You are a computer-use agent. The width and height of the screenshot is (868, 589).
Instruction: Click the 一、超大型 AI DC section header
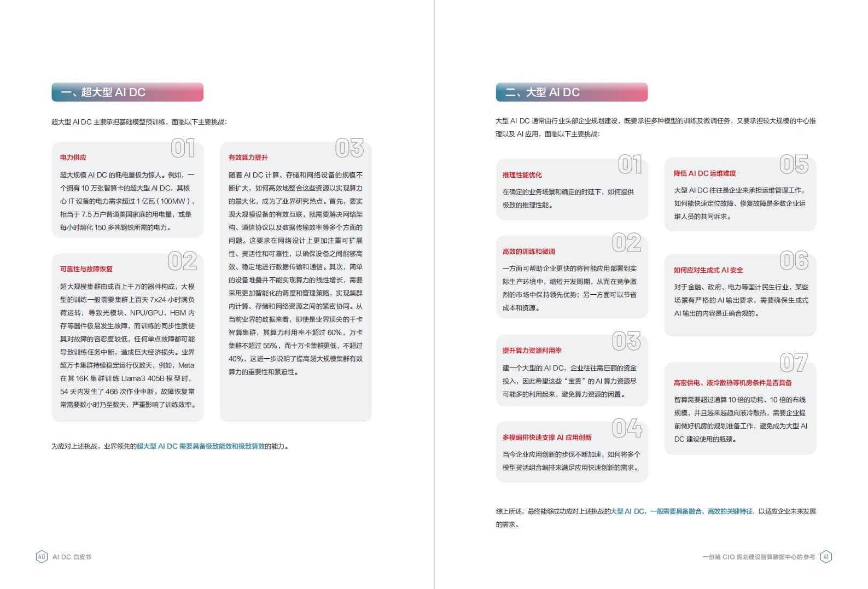[127, 92]
